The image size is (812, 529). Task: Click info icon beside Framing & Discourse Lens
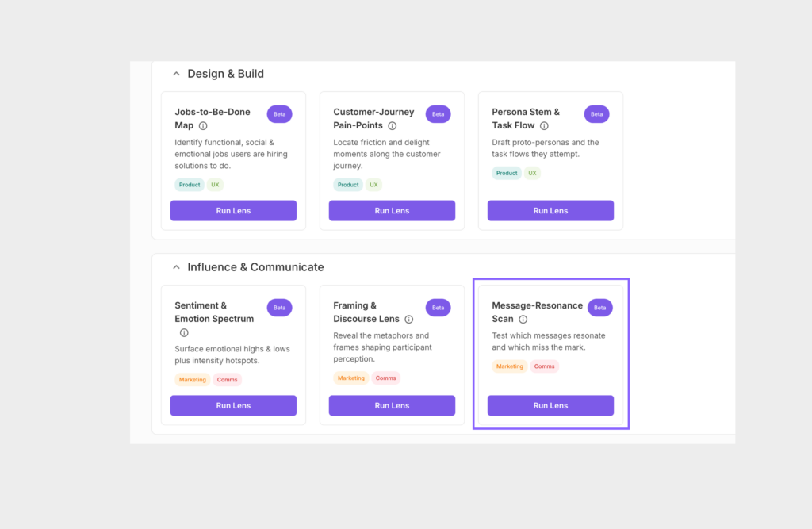(409, 320)
